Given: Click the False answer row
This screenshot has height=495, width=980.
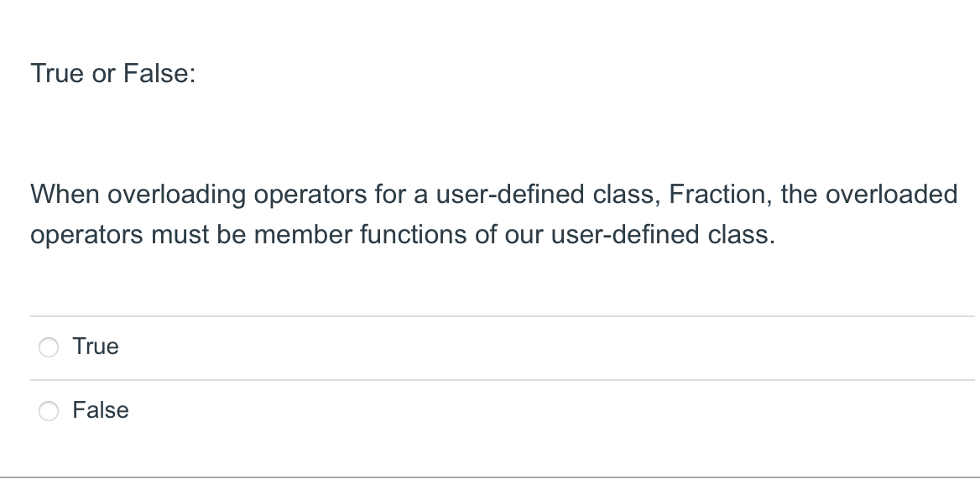Looking at the screenshot, I should [336, 410].
